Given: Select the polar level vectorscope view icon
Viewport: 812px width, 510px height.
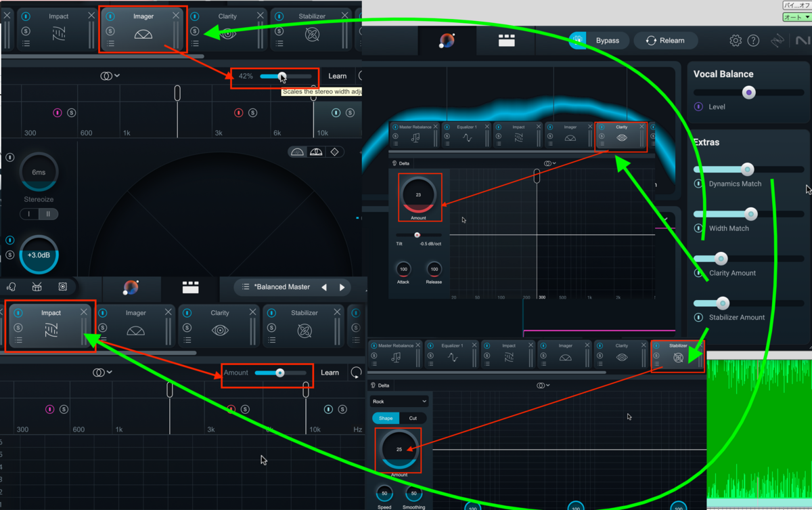Looking at the screenshot, I should (316, 152).
